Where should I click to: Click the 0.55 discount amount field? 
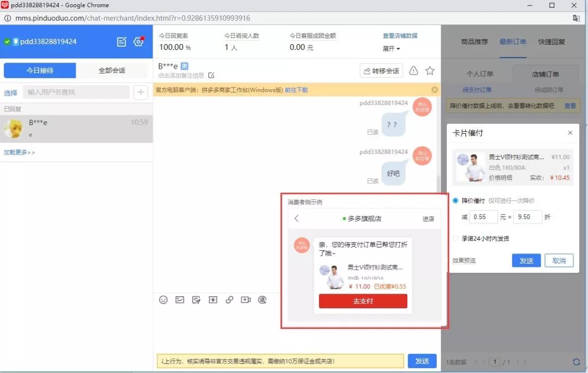tap(484, 217)
